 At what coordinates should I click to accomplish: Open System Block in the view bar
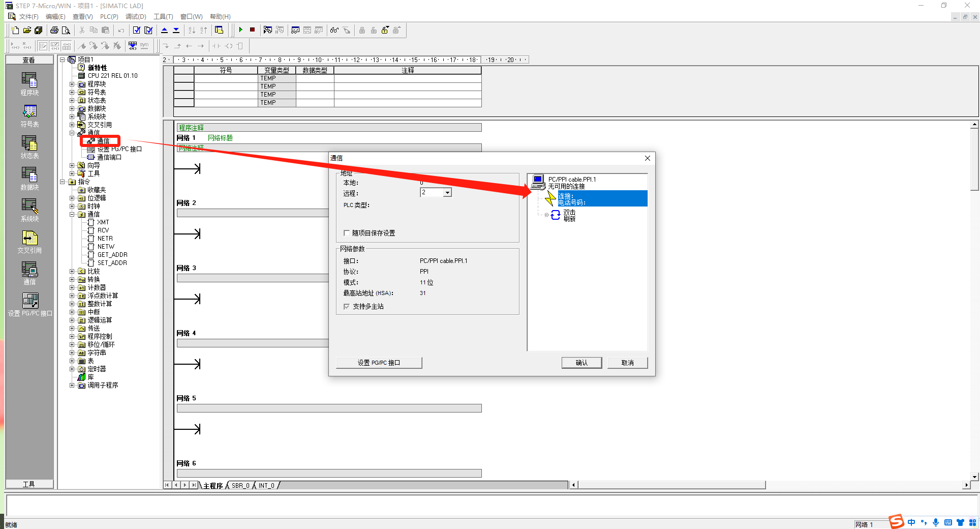click(x=29, y=210)
